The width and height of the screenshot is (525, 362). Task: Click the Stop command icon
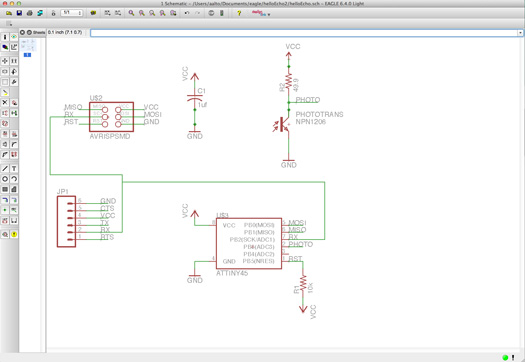211,13
